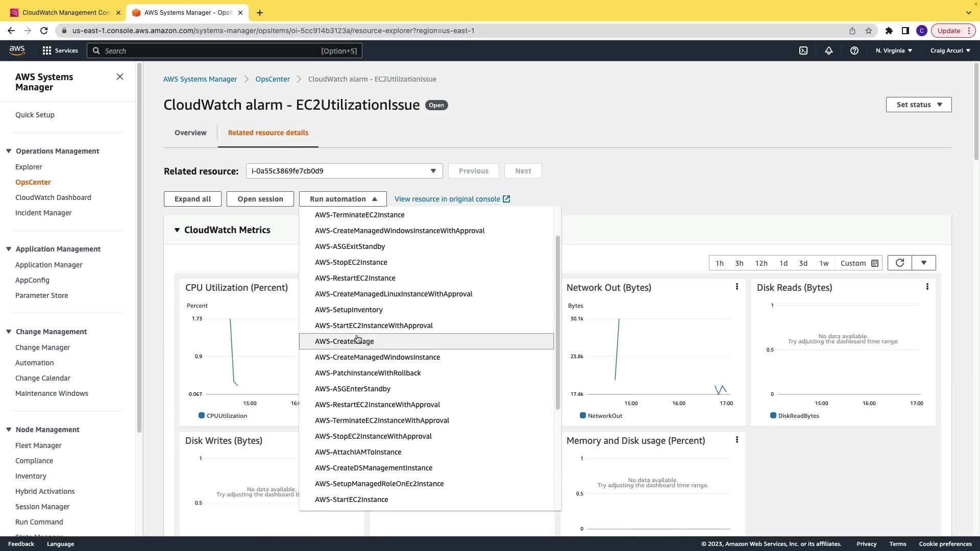Click the Open session button
The width and height of the screenshot is (980, 551).
pyautogui.click(x=260, y=199)
